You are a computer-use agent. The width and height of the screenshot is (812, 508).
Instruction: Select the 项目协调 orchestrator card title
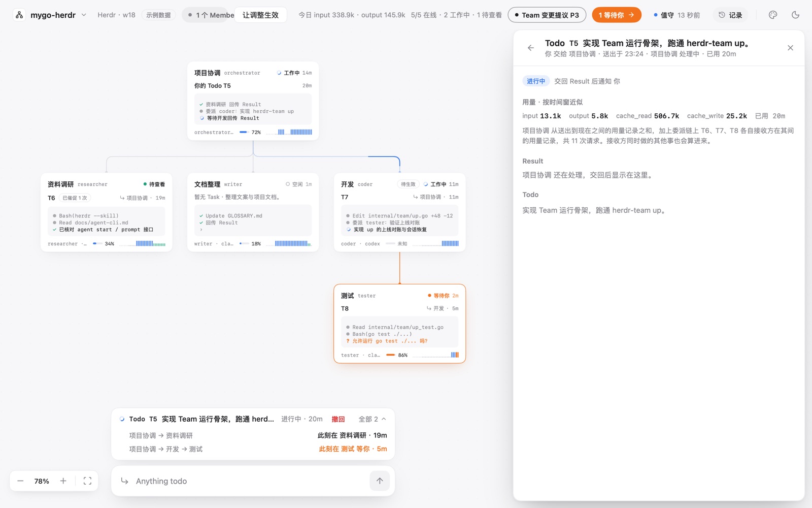click(207, 73)
